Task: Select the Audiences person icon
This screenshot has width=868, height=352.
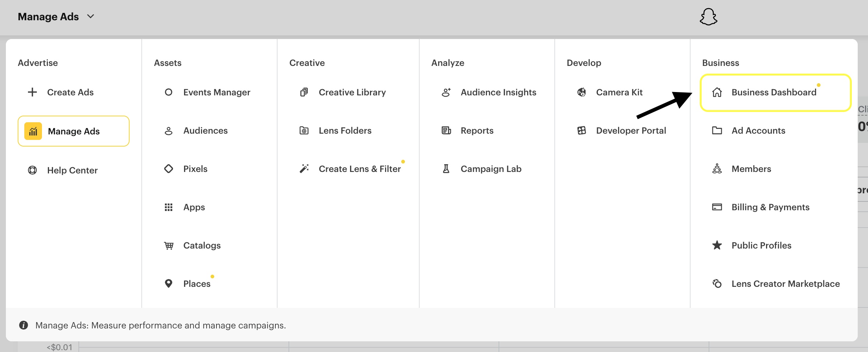Action: (x=169, y=130)
